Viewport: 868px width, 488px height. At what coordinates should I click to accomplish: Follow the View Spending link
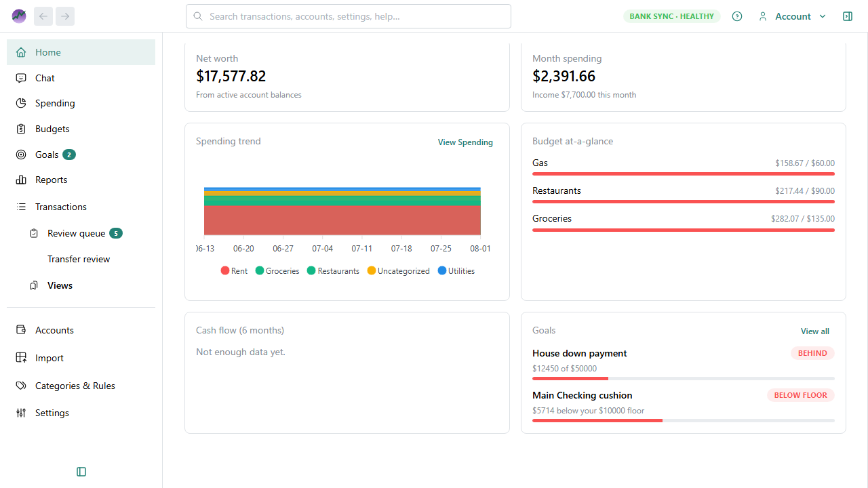coord(465,142)
